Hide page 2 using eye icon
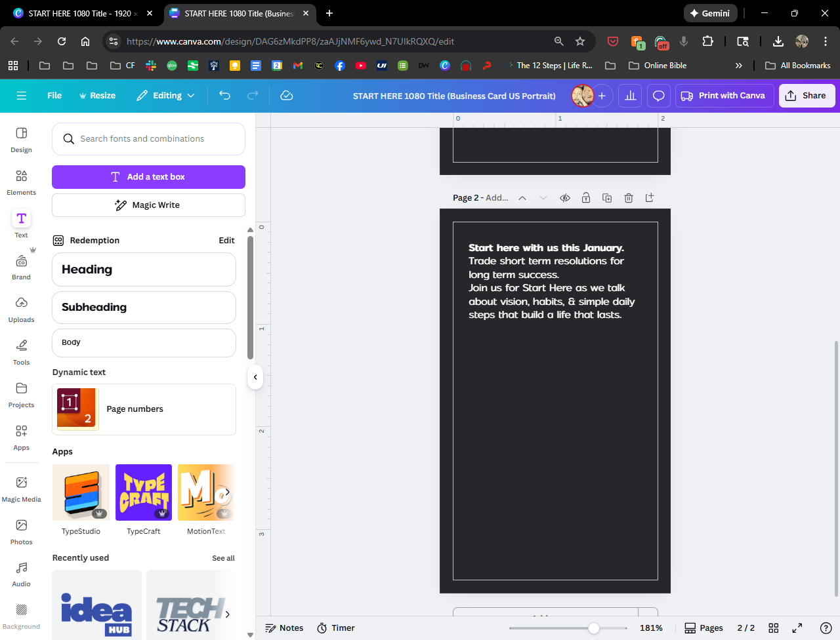 click(565, 198)
